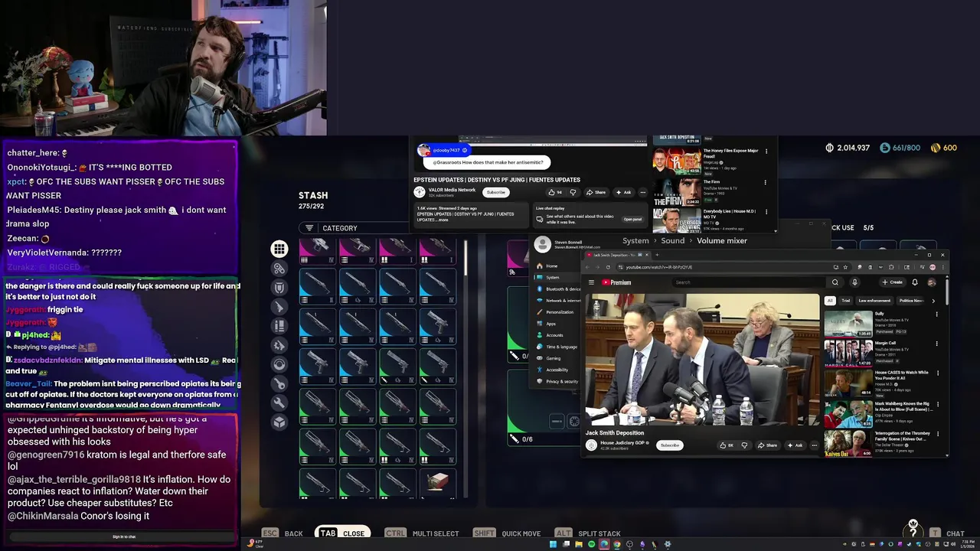Screen dimensions: 980x551
Task: Click the voice search microphone icon
Action: pyautogui.click(x=854, y=282)
